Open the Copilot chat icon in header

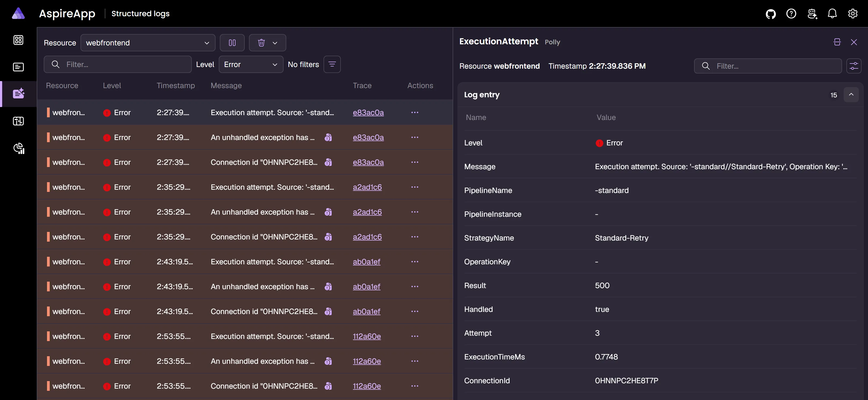tap(812, 14)
